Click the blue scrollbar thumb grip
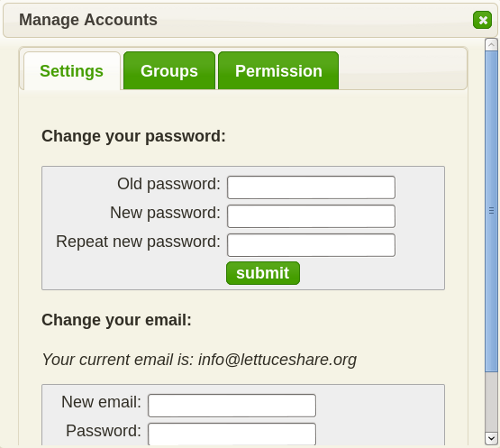500x448 pixels. click(491, 211)
